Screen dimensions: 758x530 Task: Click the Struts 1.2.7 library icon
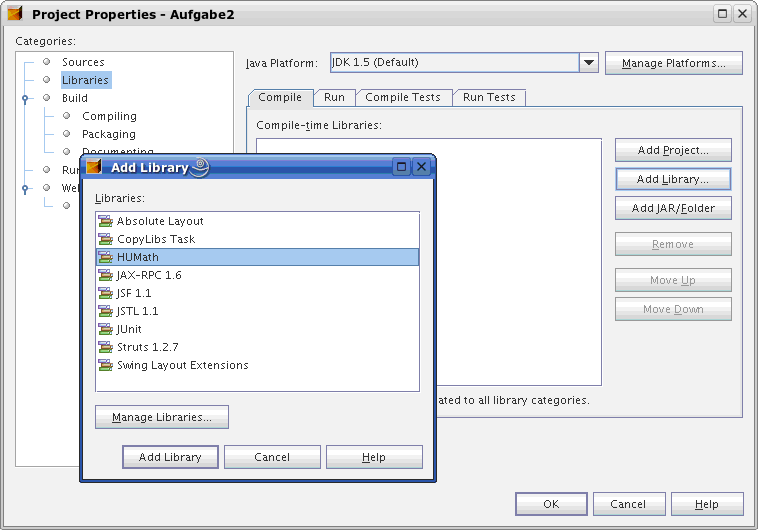(x=105, y=347)
